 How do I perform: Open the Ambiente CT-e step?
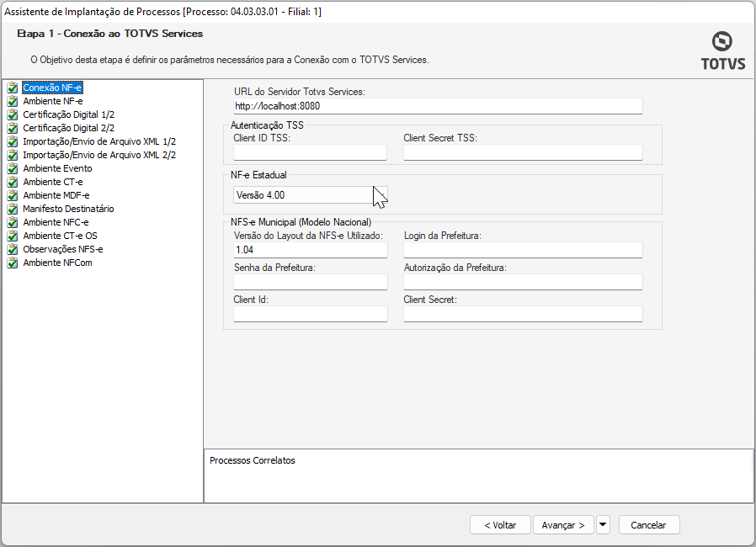click(52, 182)
